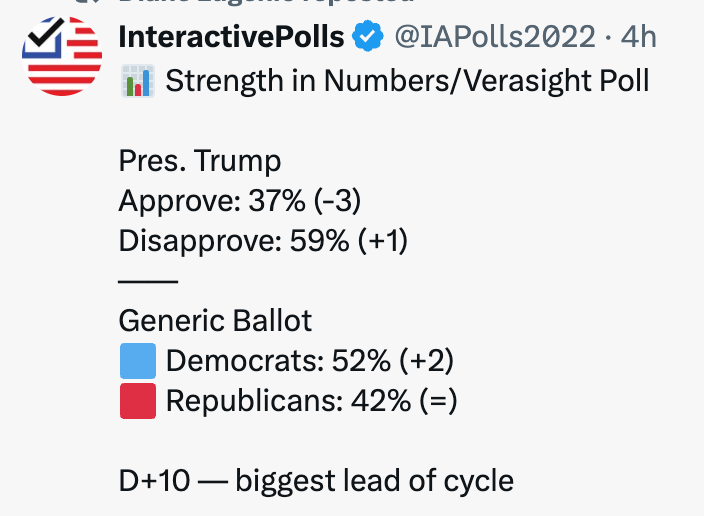
Task: Click the D+10 biggest lead text
Action: click(316, 481)
